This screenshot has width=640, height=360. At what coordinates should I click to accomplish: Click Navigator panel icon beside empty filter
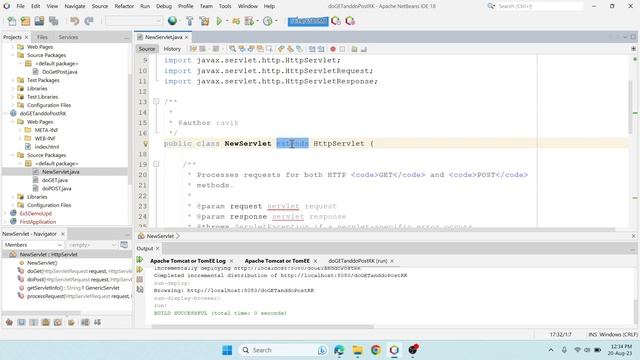click(x=124, y=245)
